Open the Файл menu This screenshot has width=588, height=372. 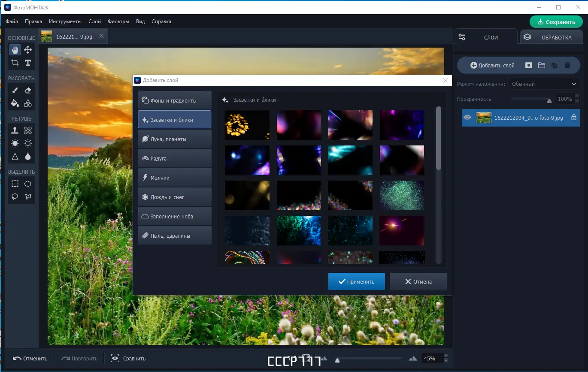click(12, 21)
